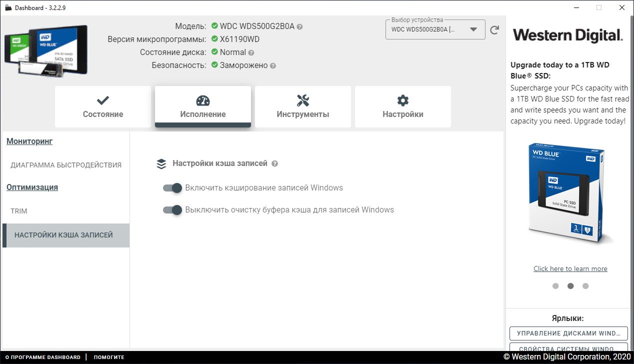Open the ПОМОГИТЕ help link

coord(109,357)
